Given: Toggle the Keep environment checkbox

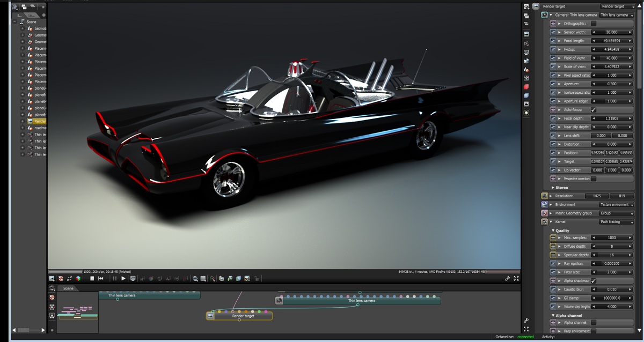Looking at the screenshot, I should click(x=594, y=331).
